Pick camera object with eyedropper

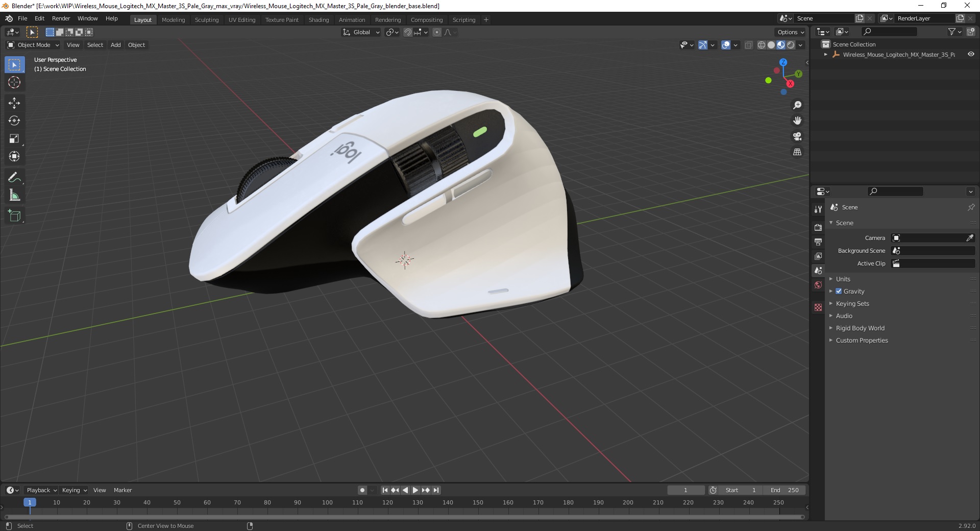969,238
